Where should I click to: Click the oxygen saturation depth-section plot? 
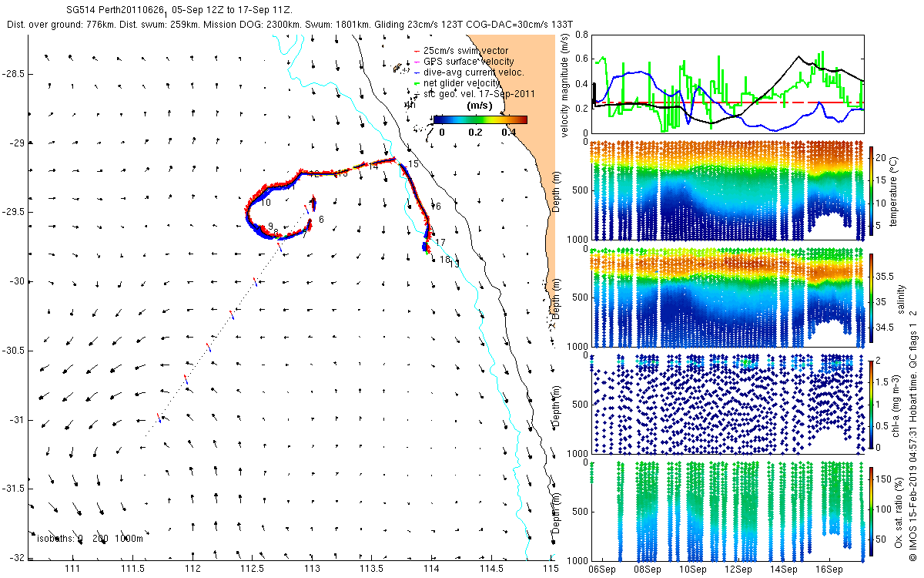(x=728, y=510)
